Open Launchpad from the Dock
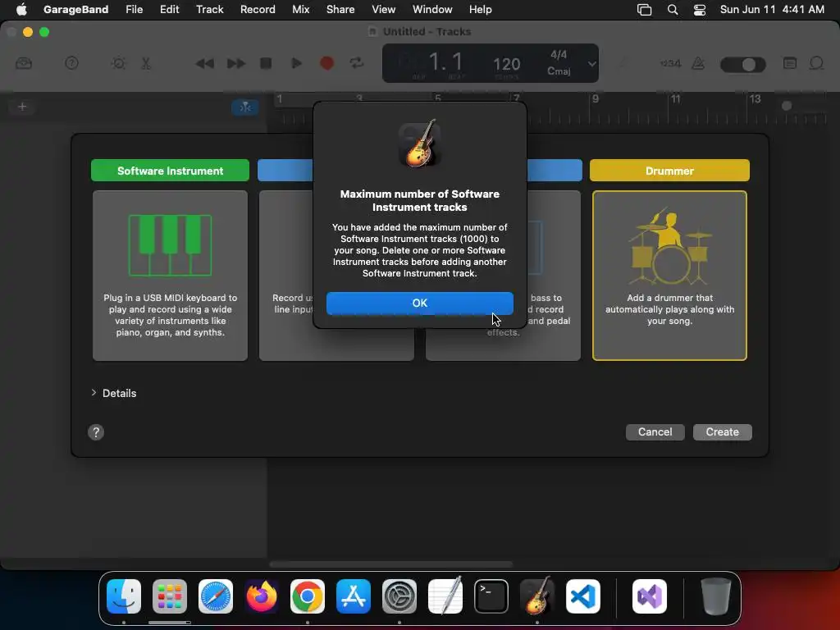The image size is (840, 630). [x=169, y=596]
